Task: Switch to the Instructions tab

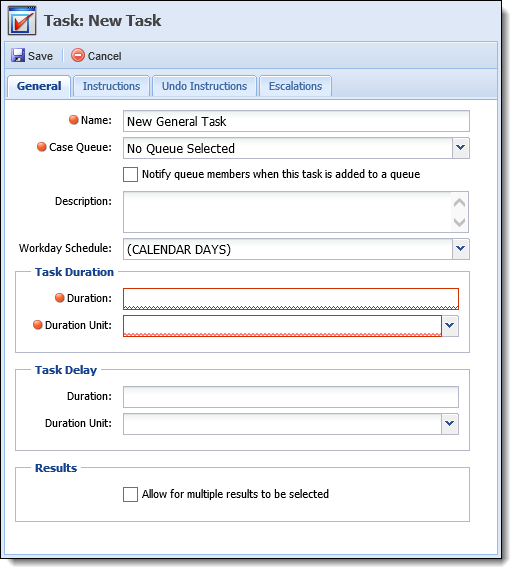Action: tap(111, 86)
